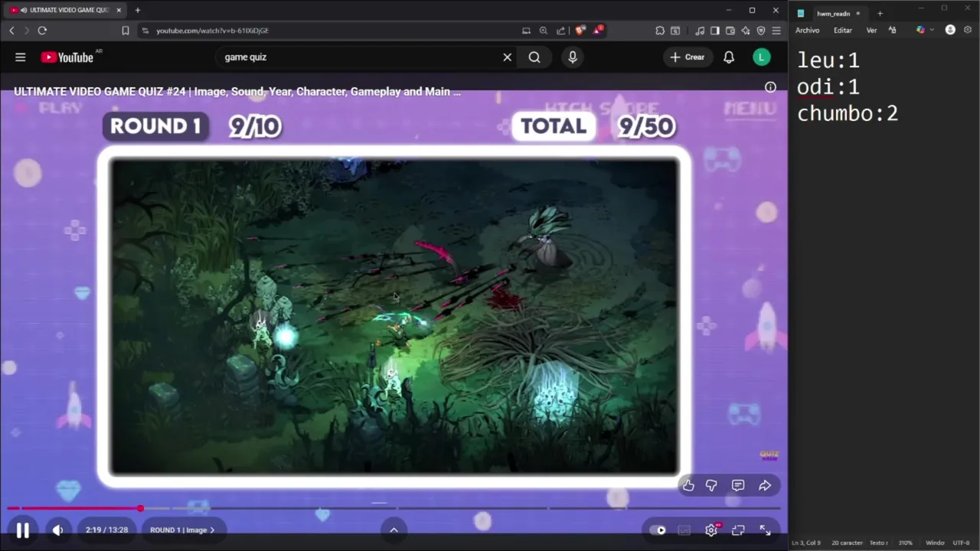Toggle subtitles button in player
The image size is (980, 551).
pyautogui.click(x=684, y=530)
